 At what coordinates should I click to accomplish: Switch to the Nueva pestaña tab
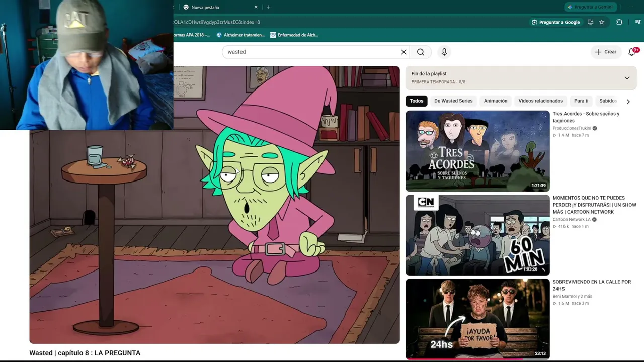click(216, 7)
